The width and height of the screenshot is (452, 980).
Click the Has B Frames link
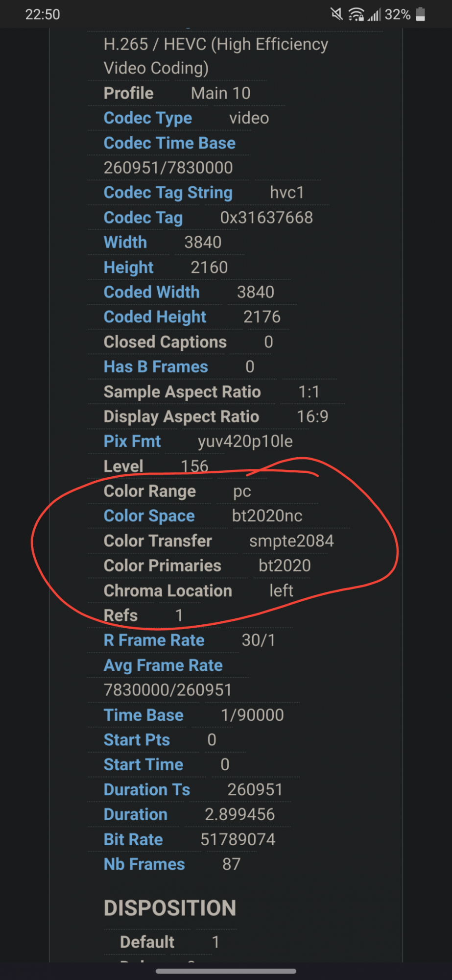click(156, 367)
